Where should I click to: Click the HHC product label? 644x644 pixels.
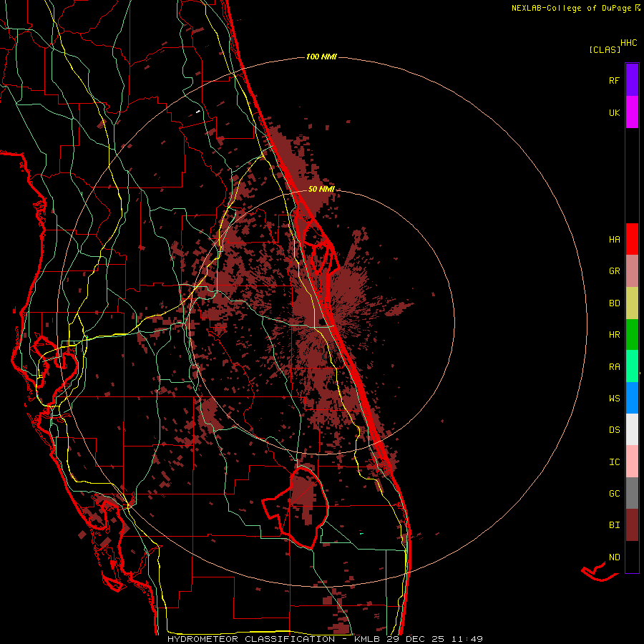click(628, 43)
